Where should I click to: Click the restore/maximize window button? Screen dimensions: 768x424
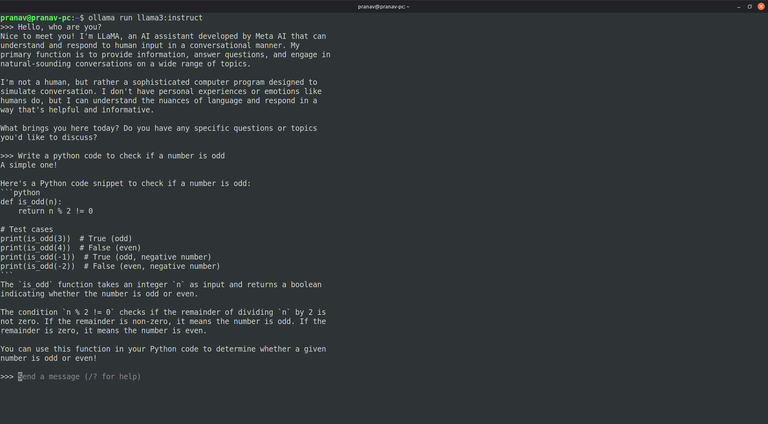(750, 6)
